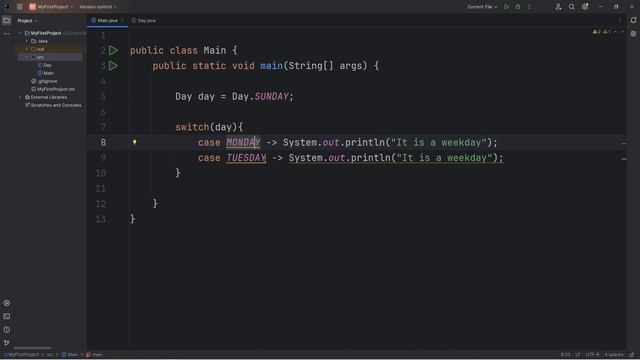This screenshot has width=640, height=360.
Task: Select the out folder row
Action: tap(50, 49)
